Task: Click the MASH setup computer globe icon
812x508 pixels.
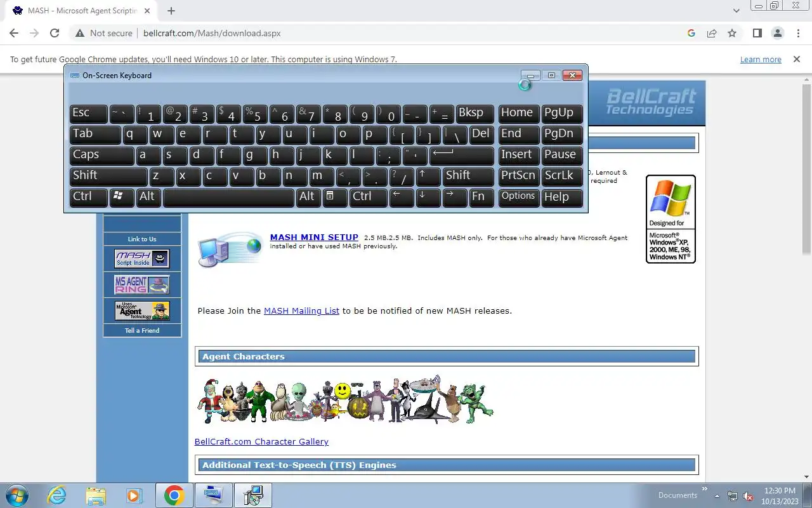Action: [x=230, y=249]
